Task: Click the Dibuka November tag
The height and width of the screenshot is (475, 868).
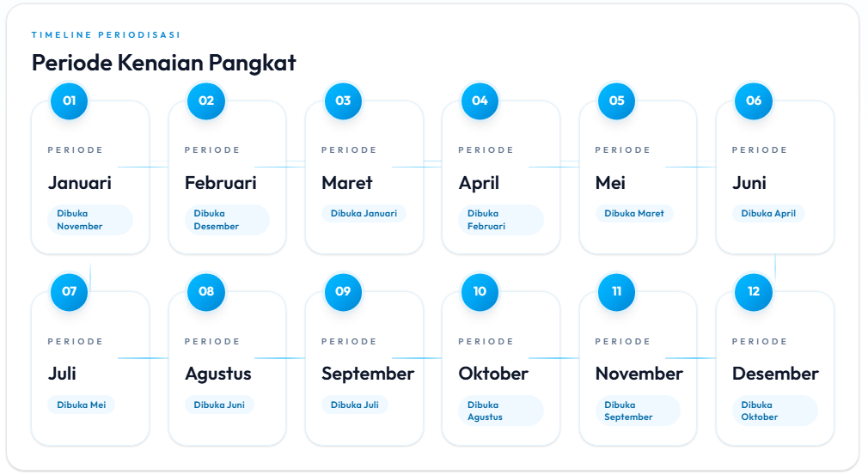Action: 90,220
